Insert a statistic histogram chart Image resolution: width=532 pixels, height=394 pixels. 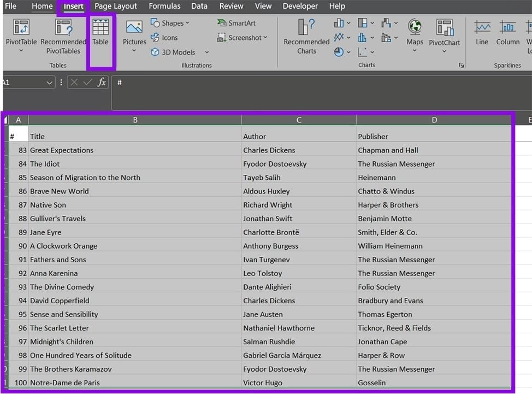click(x=362, y=37)
